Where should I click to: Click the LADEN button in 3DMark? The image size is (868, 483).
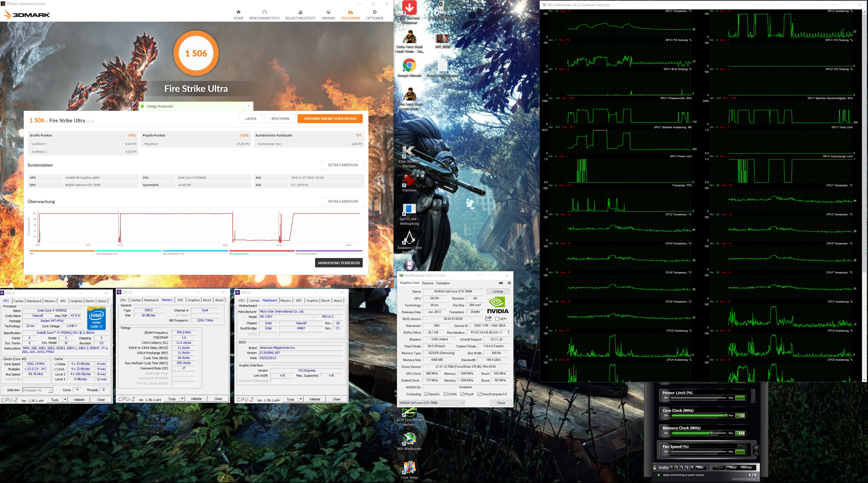[251, 119]
